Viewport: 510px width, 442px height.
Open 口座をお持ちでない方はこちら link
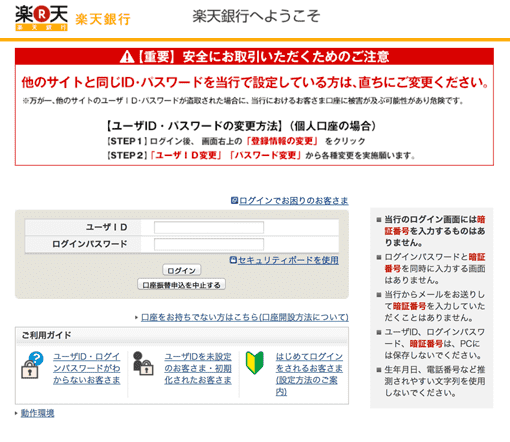(245, 317)
